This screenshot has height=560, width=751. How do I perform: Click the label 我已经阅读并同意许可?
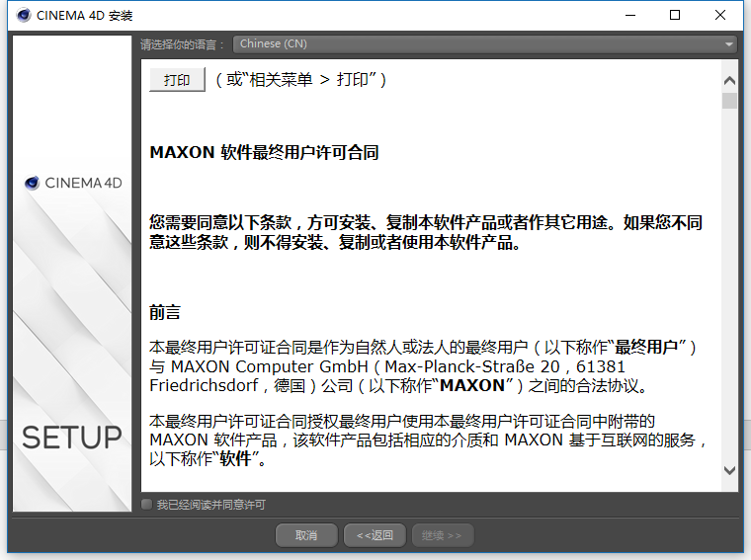click(210, 505)
